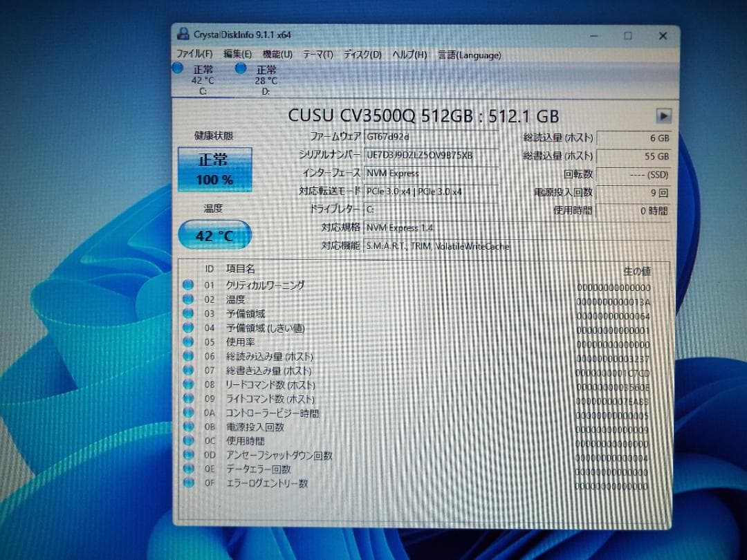The height and width of the screenshot is (560, 747).
Task: Click the blue status dot beside クリティカルワーニング
Action: 189,285
